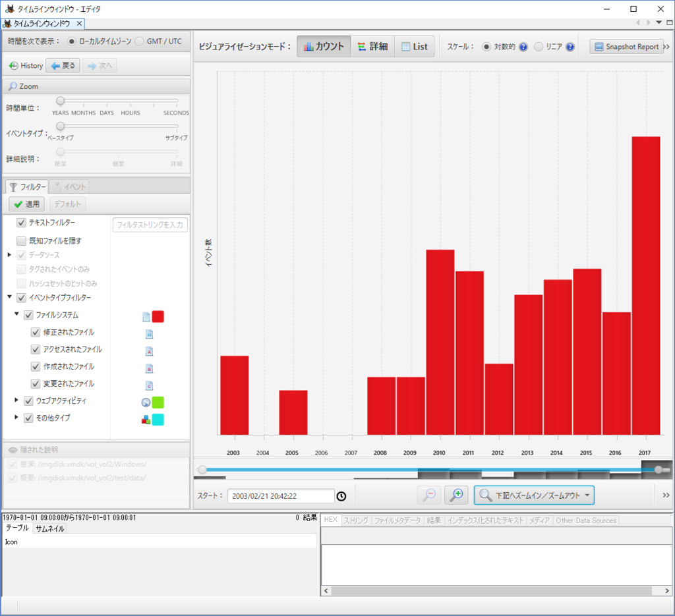Click the hidden descriptions eye icon

[x=13, y=450]
